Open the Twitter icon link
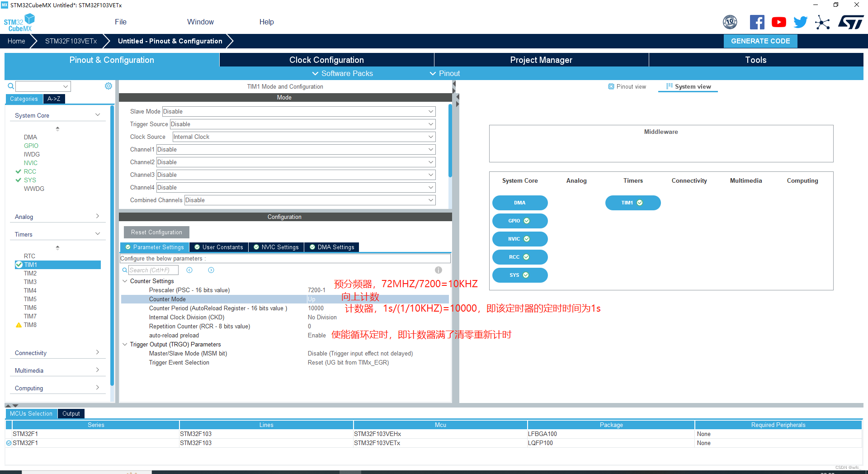Image resolution: width=868 pixels, height=474 pixels. 801,22
